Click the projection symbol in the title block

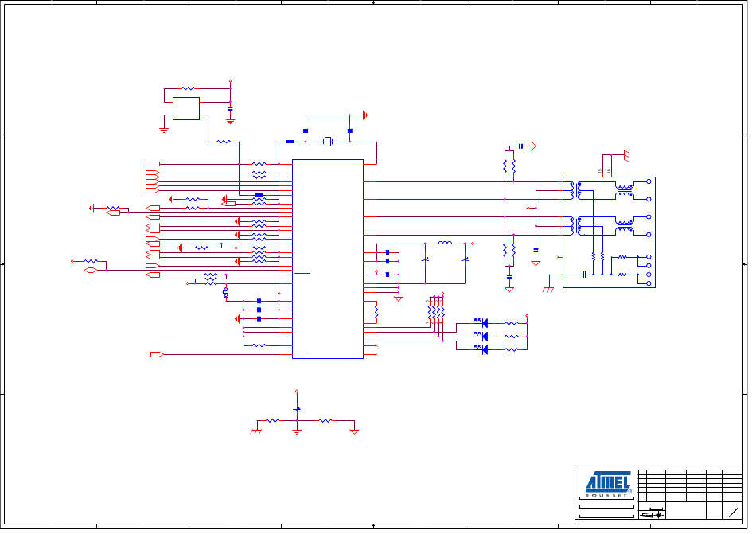point(653,515)
